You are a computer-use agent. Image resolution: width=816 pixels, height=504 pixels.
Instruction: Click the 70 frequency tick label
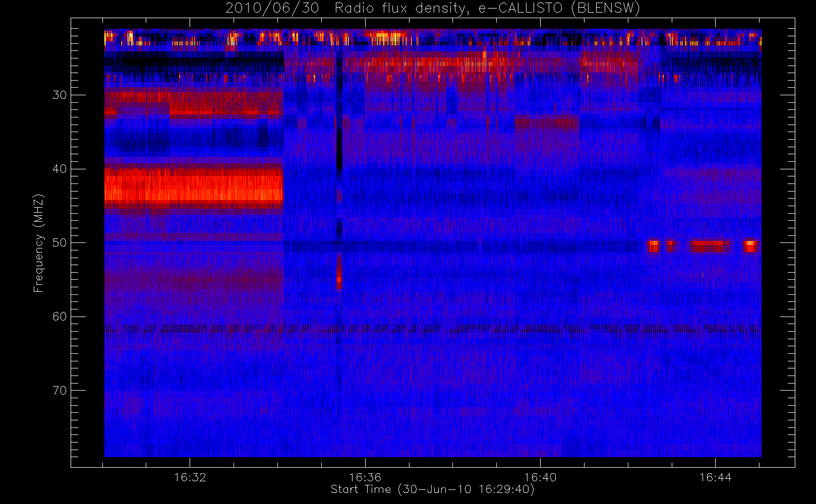[60, 390]
